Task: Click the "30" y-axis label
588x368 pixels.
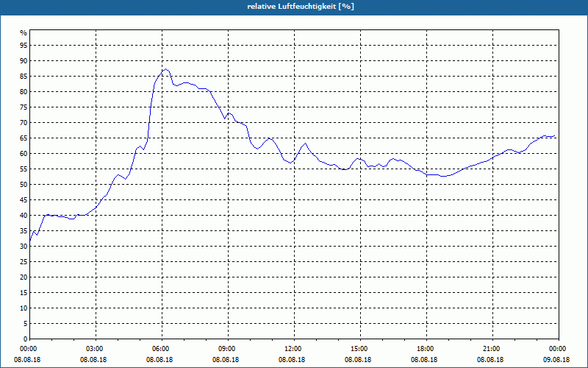Action: coord(24,247)
